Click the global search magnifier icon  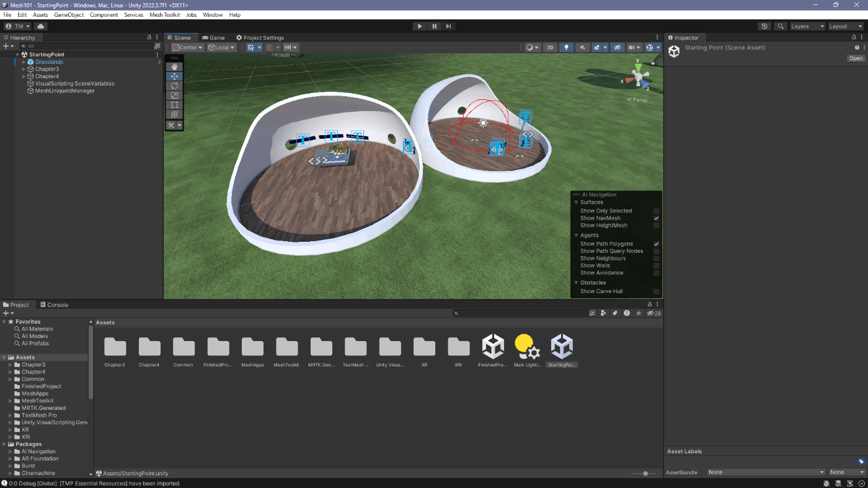pyautogui.click(x=781, y=26)
